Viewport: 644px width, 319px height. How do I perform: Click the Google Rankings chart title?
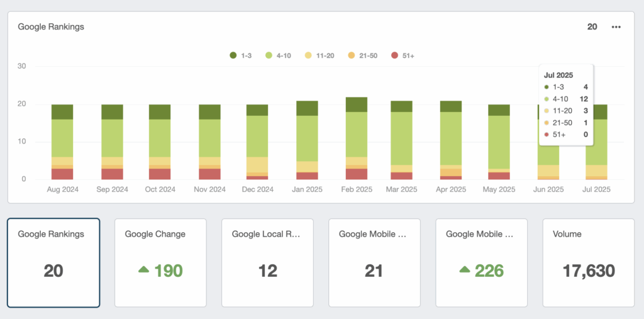[51, 26]
